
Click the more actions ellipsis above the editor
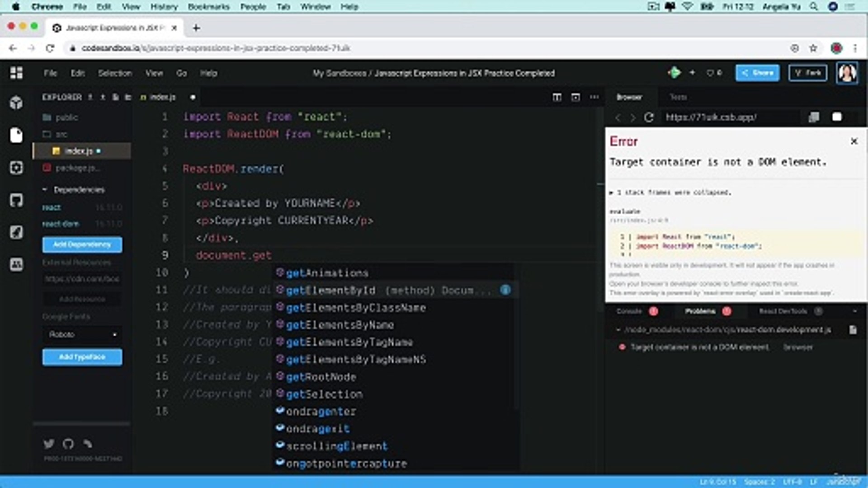[x=594, y=97]
